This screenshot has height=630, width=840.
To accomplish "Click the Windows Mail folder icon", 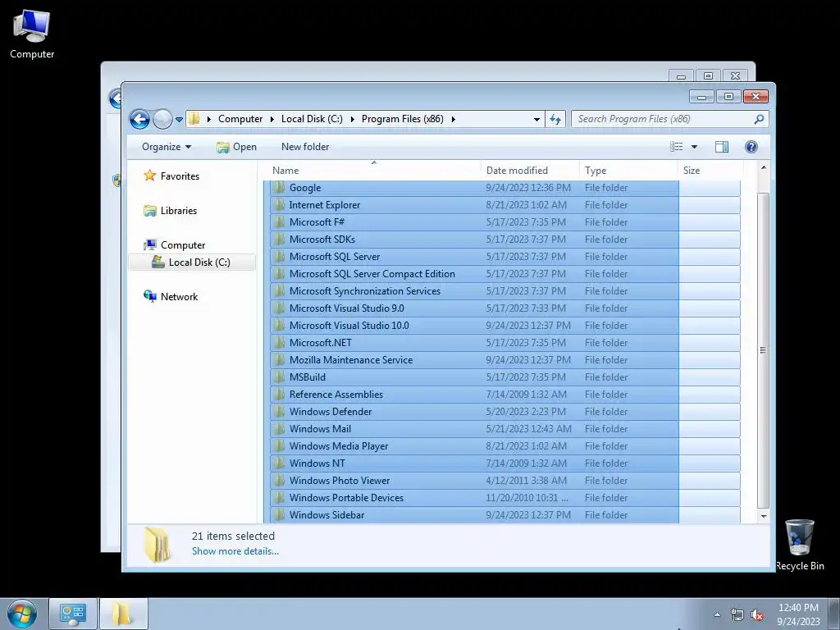I will [279, 428].
